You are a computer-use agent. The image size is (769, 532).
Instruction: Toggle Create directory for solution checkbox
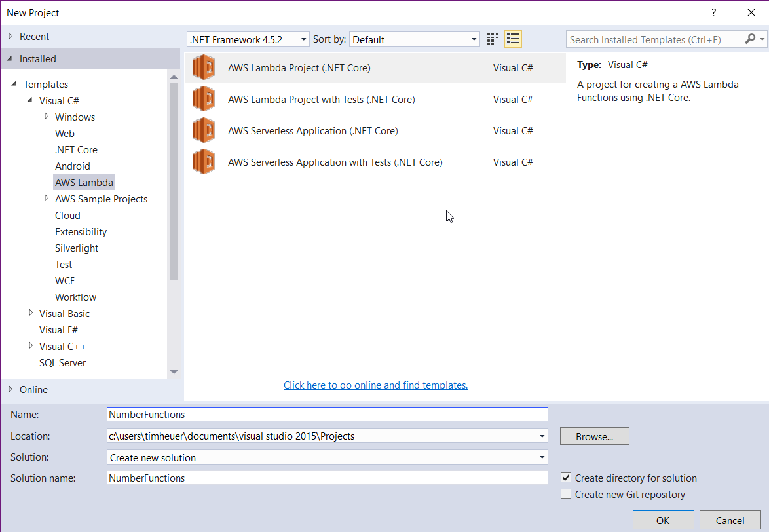(566, 478)
